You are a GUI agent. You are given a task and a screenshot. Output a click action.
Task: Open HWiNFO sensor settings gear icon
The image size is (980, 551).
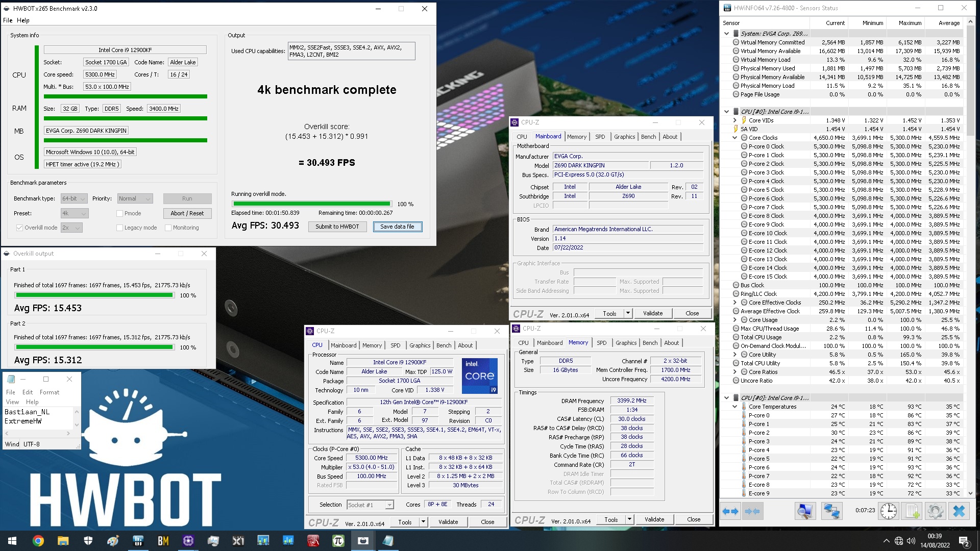pyautogui.click(x=936, y=511)
